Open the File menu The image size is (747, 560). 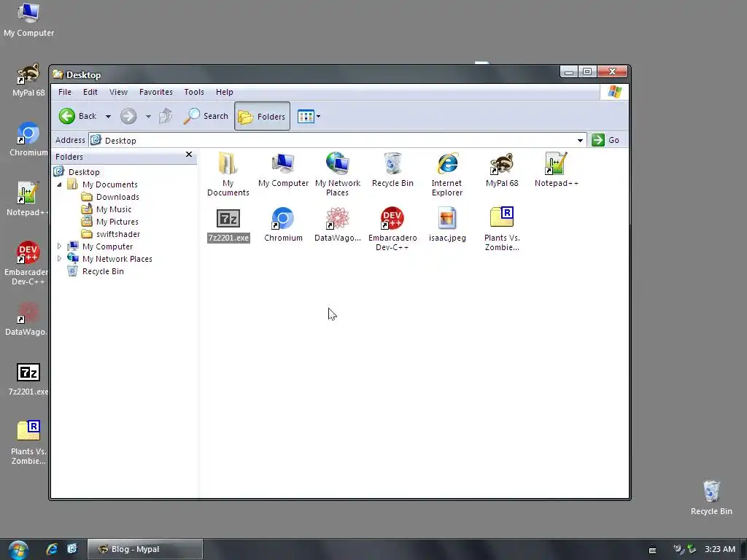tap(65, 92)
